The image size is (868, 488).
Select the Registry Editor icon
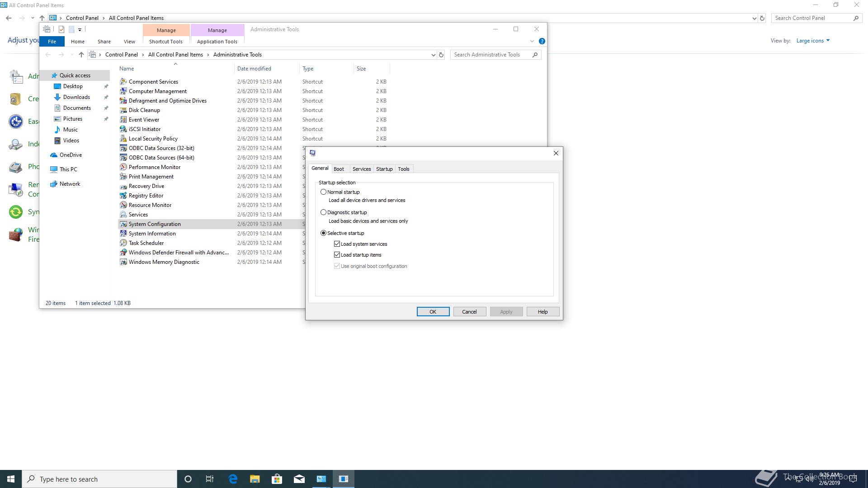(x=123, y=196)
